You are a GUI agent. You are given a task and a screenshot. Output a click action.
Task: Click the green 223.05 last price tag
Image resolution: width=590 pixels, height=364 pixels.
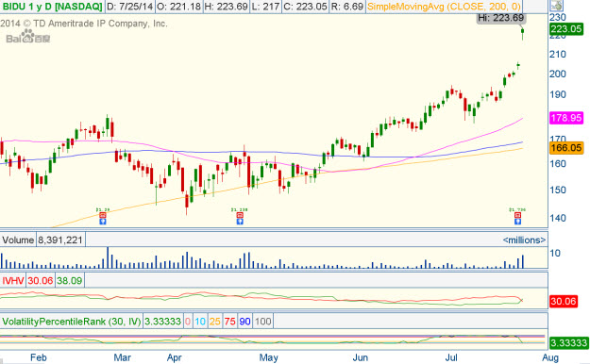pyautogui.click(x=566, y=29)
